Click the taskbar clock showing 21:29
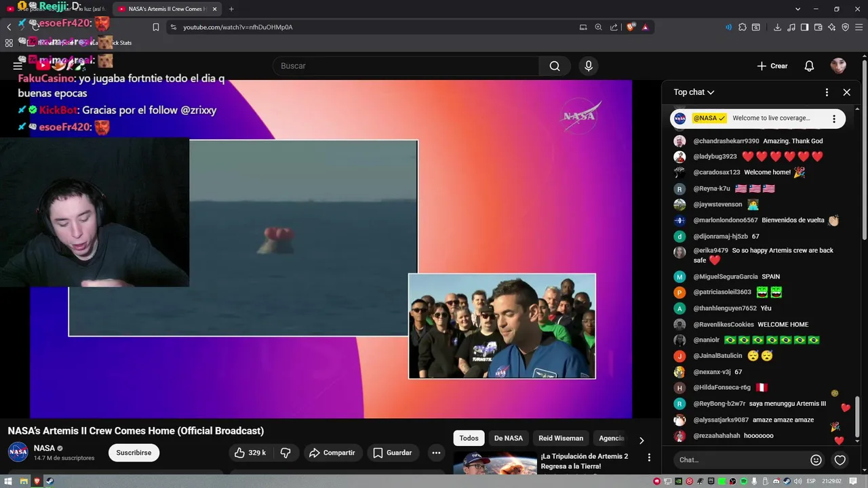Image resolution: width=868 pixels, height=488 pixels. coord(831,481)
